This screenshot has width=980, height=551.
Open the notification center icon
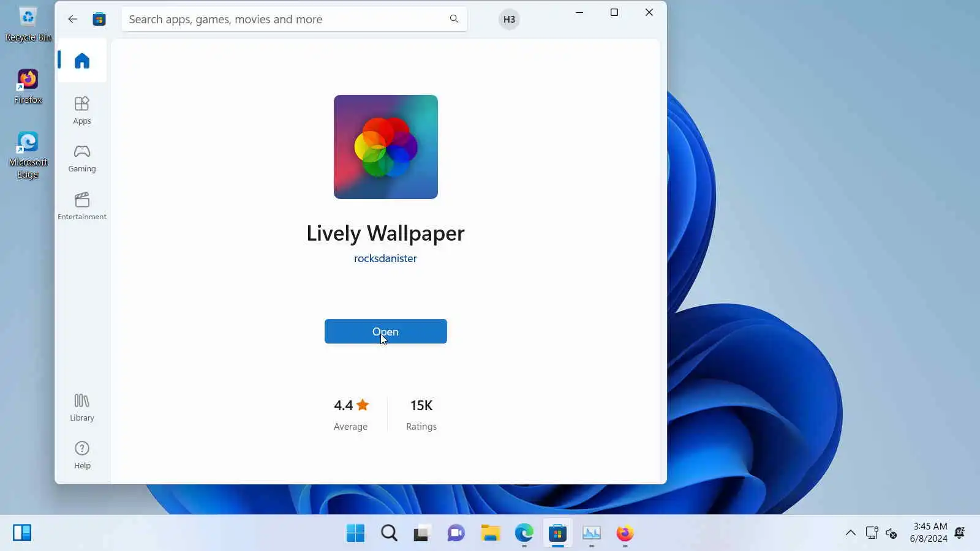(x=960, y=533)
